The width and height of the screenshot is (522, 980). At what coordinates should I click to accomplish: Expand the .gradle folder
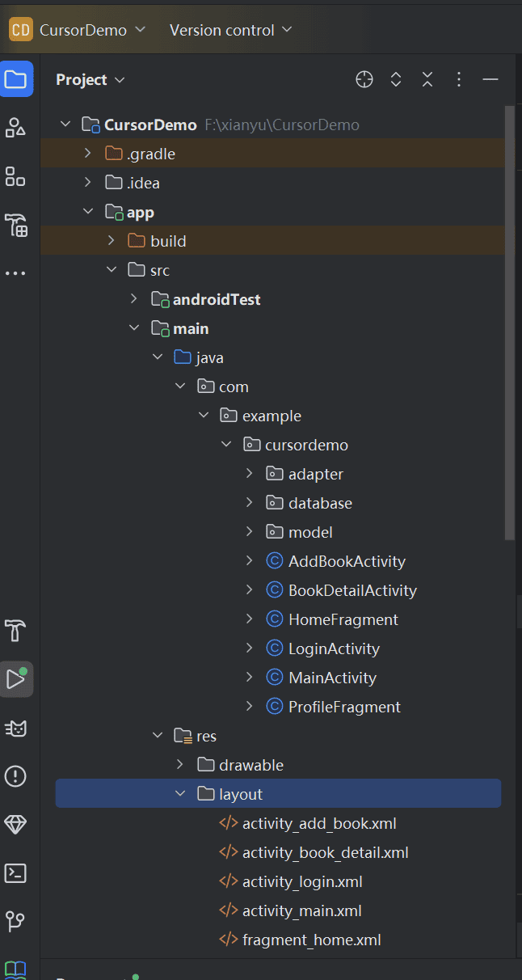click(x=87, y=154)
